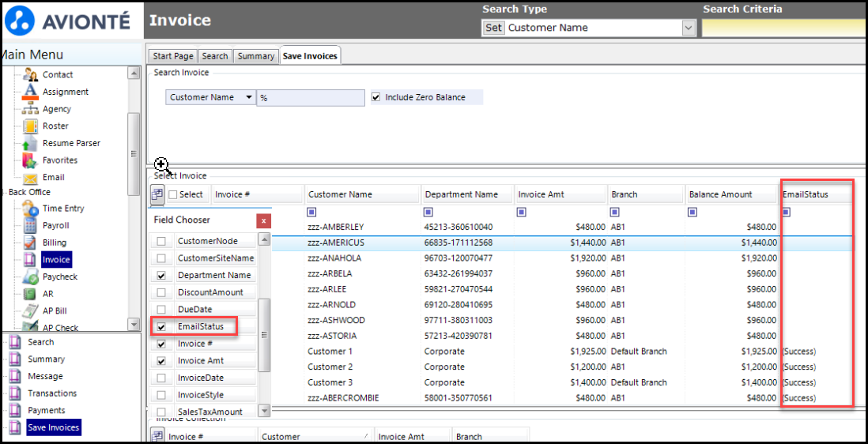Switch to the Summary tab
868x444 pixels.
pyautogui.click(x=256, y=56)
